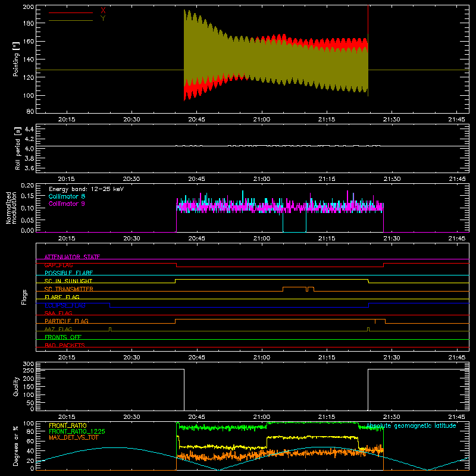Click the 21:15 time label under modulation plot
This screenshot has width=476, height=476.
point(327,239)
